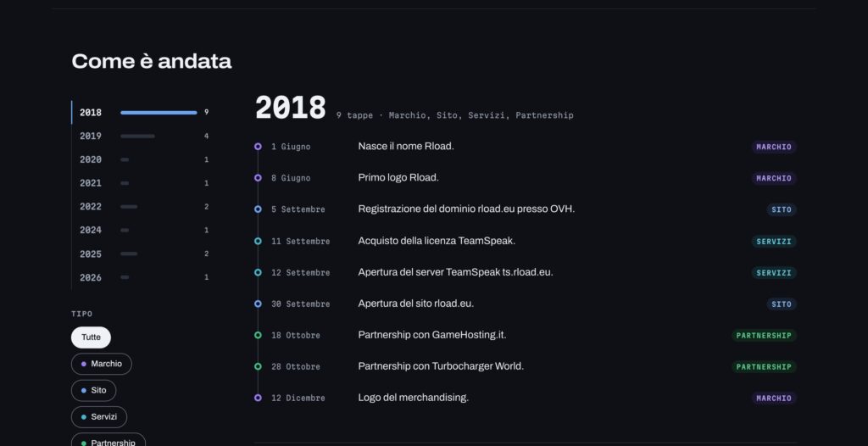Click 'Nasce il nome Rload.' entry
This screenshot has height=446, width=868.
click(x=406, y=147)
